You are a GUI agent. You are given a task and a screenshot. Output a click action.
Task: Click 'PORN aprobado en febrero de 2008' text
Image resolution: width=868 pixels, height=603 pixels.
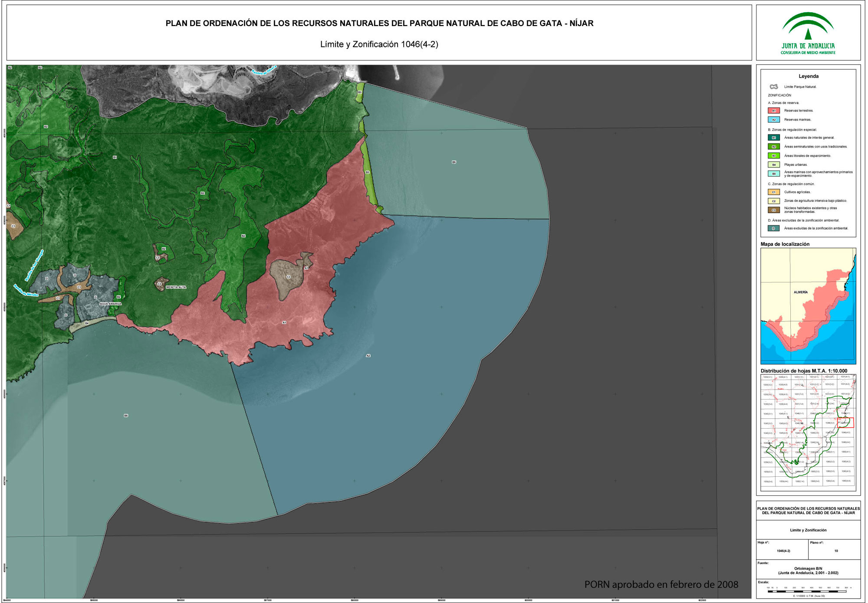point(661,585)
